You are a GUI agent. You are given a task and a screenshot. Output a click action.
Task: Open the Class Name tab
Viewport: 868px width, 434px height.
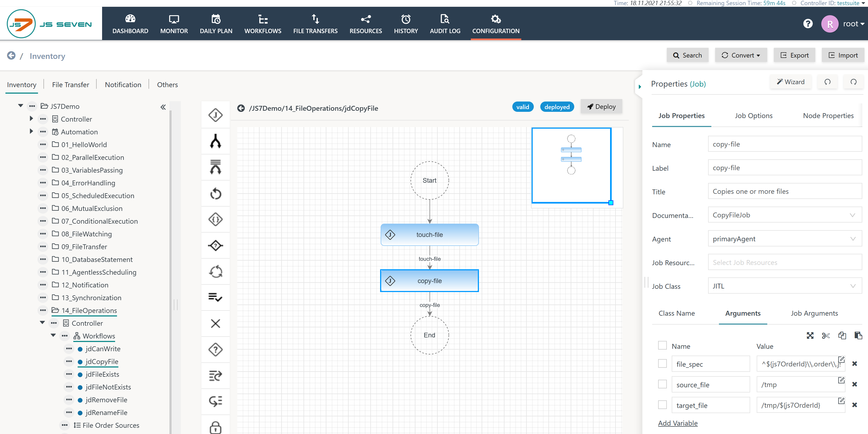click(676, 313)
